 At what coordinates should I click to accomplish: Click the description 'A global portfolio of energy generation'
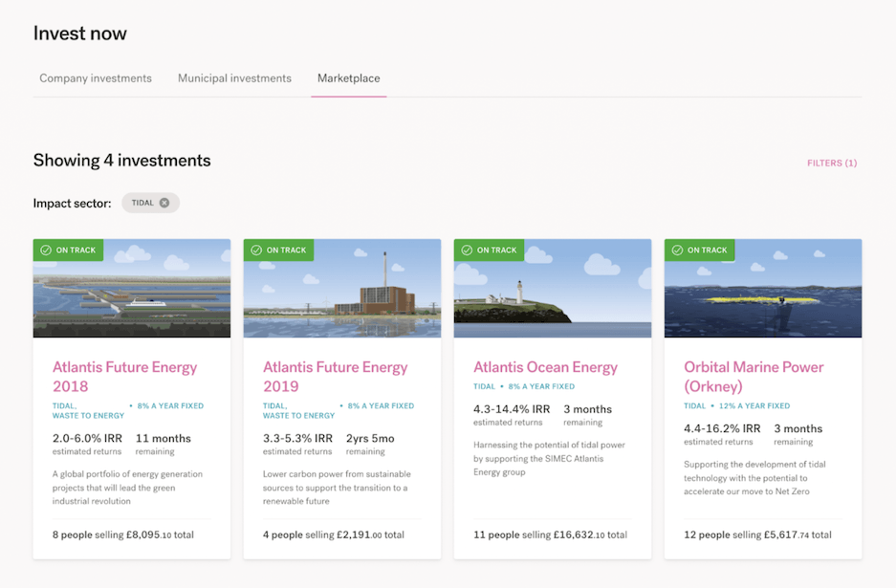click(127, 488)
